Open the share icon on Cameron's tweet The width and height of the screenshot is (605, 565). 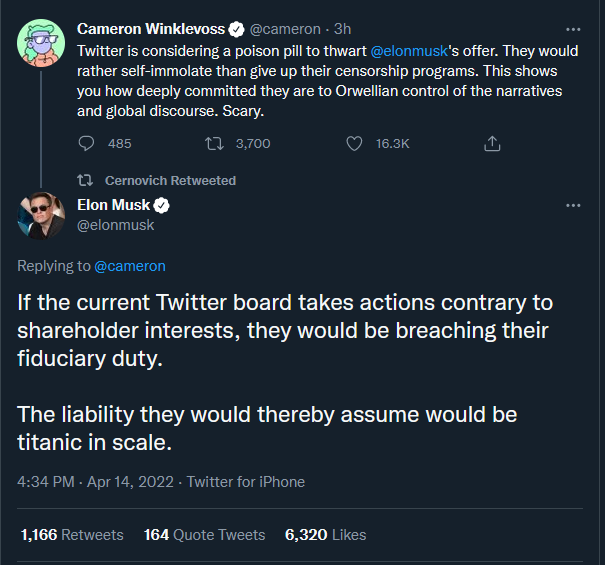click(492, 144)
